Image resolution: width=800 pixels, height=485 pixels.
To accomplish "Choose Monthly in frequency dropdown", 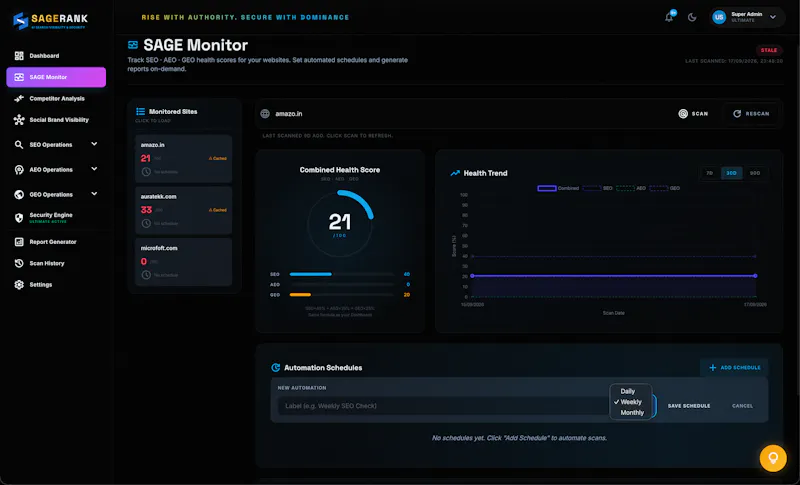I will tap(631, 413).
